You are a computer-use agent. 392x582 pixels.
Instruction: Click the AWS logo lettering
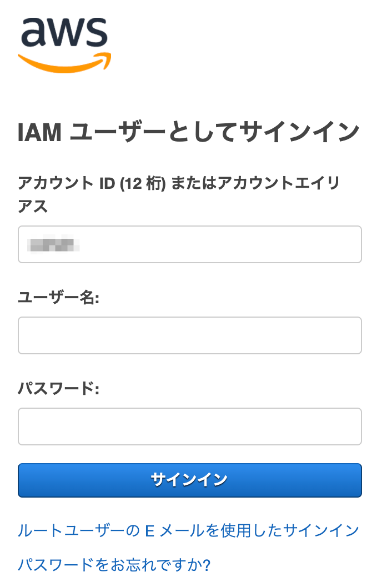(x=63, y=33)
